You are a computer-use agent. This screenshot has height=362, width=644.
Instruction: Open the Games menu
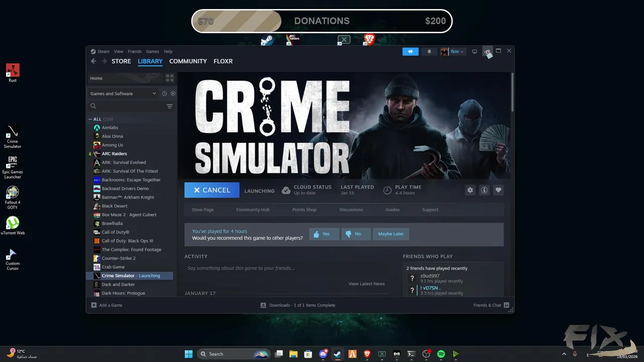[x=152, y=51]
